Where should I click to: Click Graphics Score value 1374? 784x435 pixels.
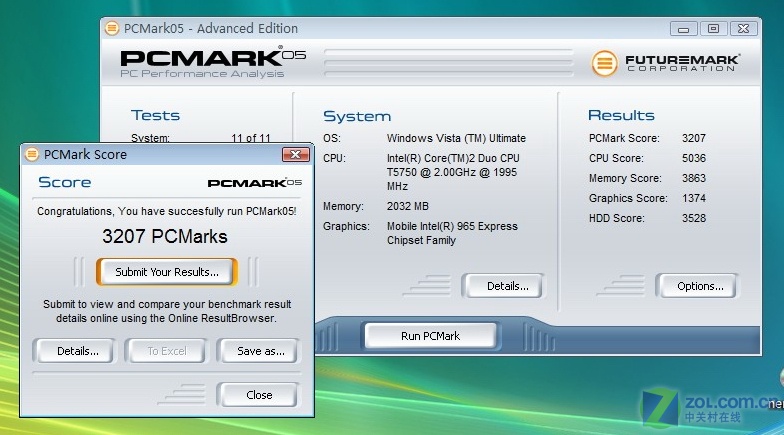[x=694, y=198]
